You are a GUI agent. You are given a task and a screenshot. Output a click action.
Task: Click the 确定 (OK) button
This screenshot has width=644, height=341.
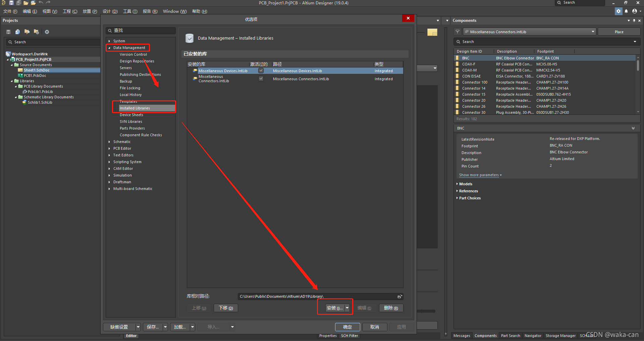347,327
